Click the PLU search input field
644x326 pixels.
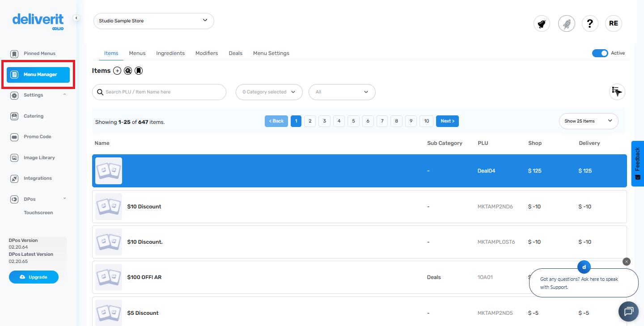tap(159, 92)
